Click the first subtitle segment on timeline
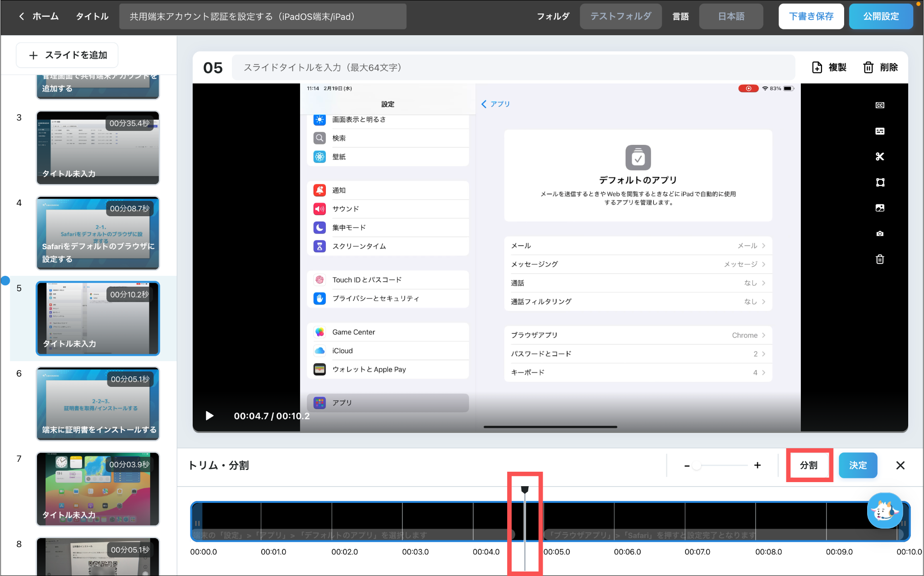 (x=354, y=535)
